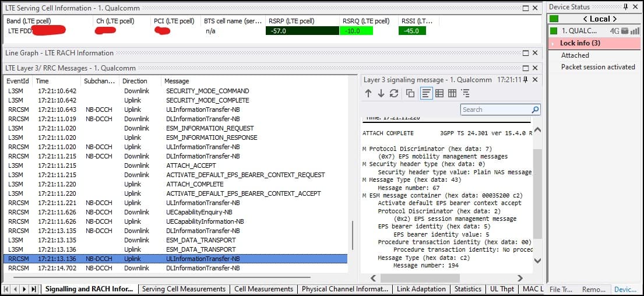Click the copy icon in signaling message toolbar

pos(410,94)
